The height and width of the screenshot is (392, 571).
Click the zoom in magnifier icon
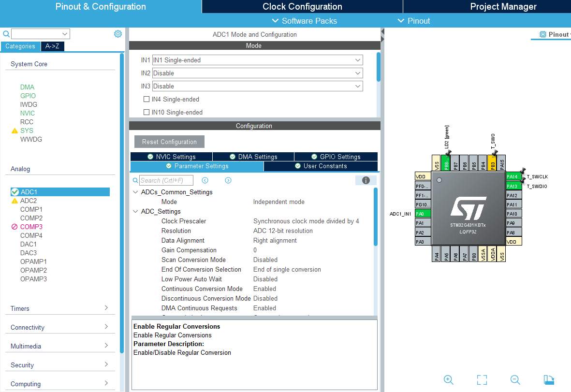pos(448,379)
